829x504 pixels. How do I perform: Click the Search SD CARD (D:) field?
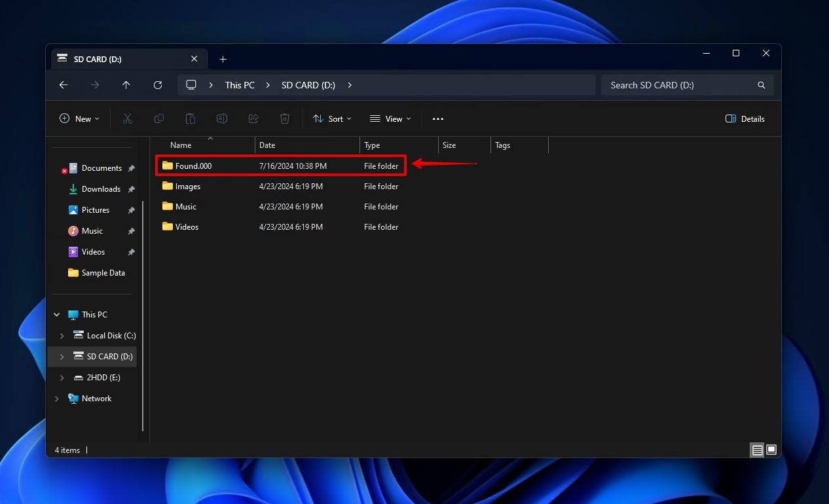click(687, 85)
